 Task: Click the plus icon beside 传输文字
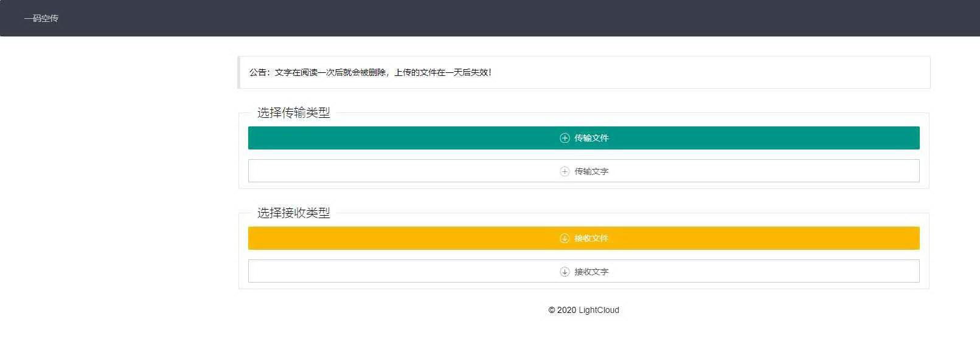point(565,171)
